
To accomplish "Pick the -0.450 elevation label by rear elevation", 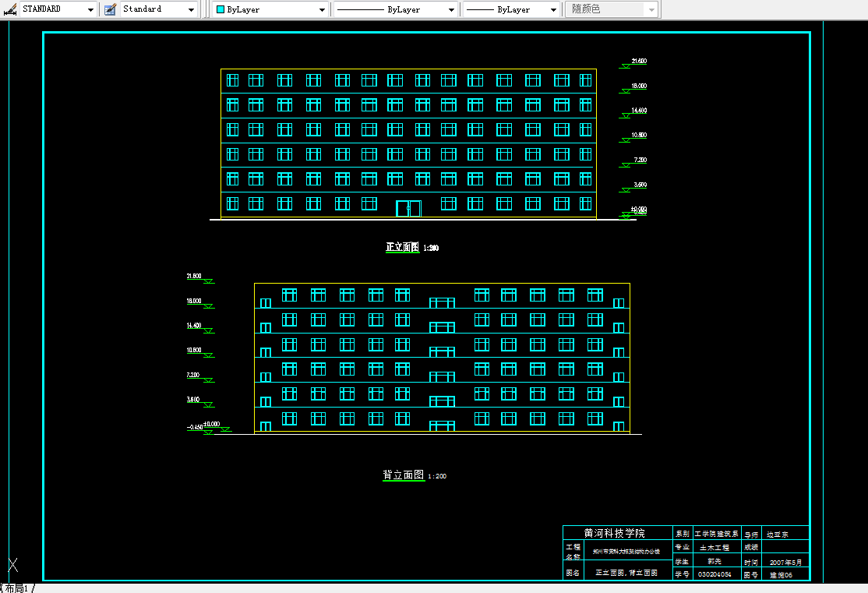I will (x=195, y=428).
